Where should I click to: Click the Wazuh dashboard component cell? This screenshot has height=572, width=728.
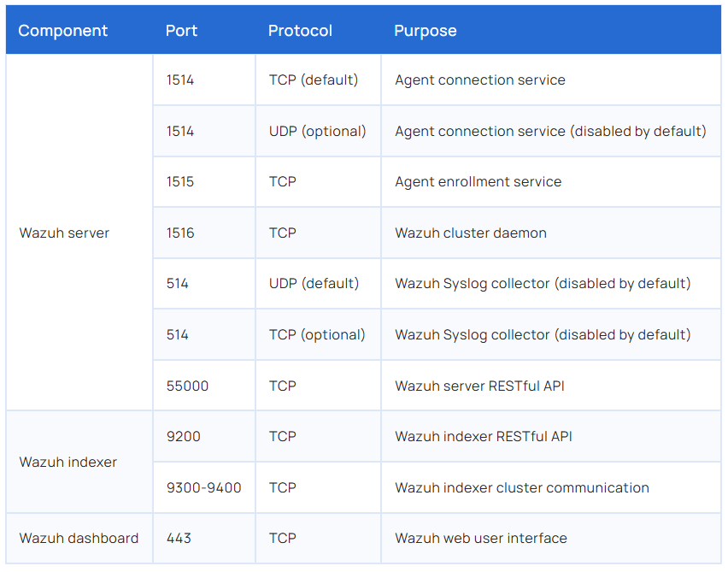[x=79, y=538]
